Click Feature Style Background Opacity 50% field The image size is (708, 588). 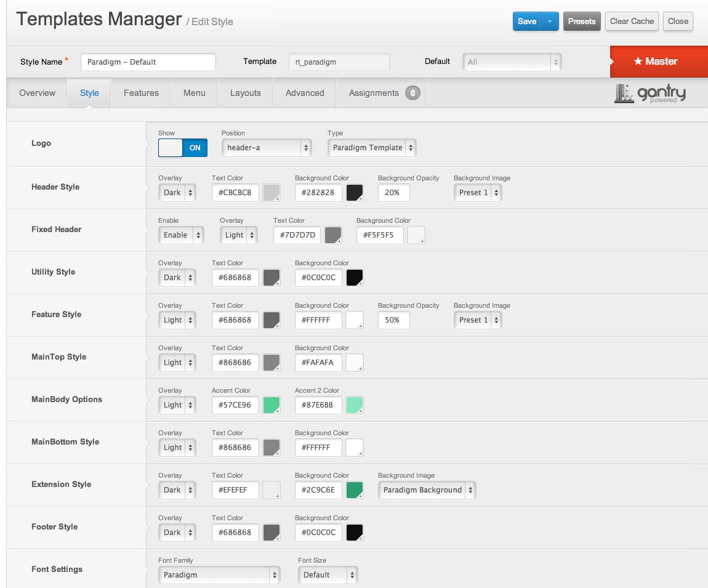394,320
